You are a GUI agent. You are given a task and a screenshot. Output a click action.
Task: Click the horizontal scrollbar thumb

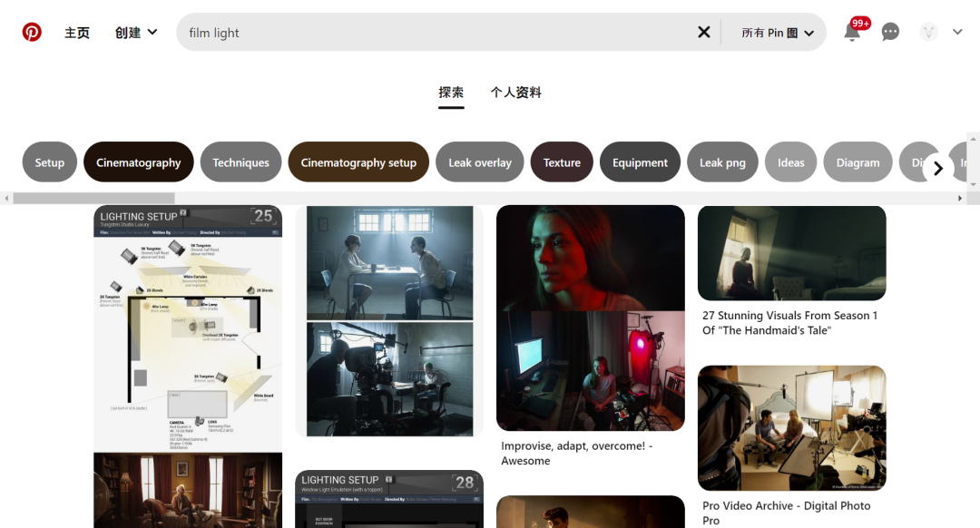tap(93, 198)
